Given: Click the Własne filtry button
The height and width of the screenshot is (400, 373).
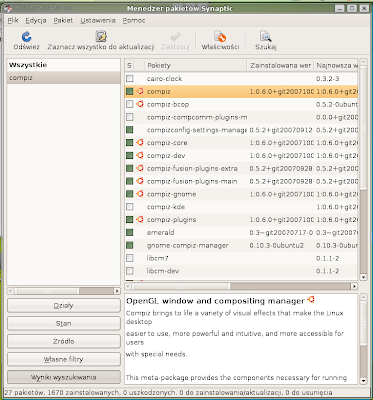Looking at the screenshot, I should tap(63, 359).
